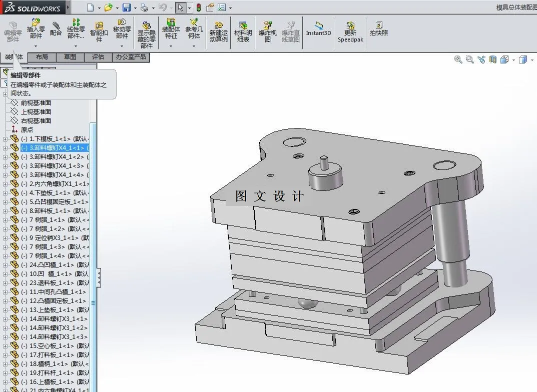Select 右视基准面 in the feature tree
The height and width of the screenshot is (392, 537).
pos(36,120)
